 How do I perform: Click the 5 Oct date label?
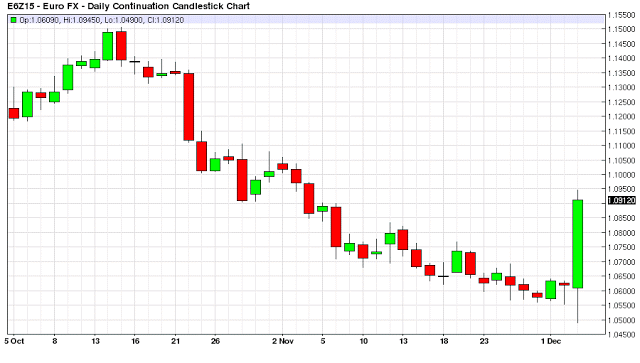tap(14, 341)
